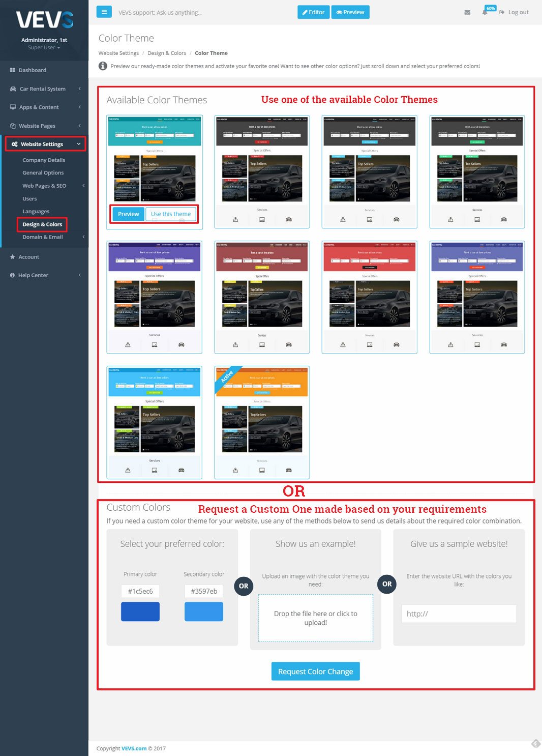Select Design & Colors menu item
This screenshot has width=542, height=756.
click(x=42, y=224)
